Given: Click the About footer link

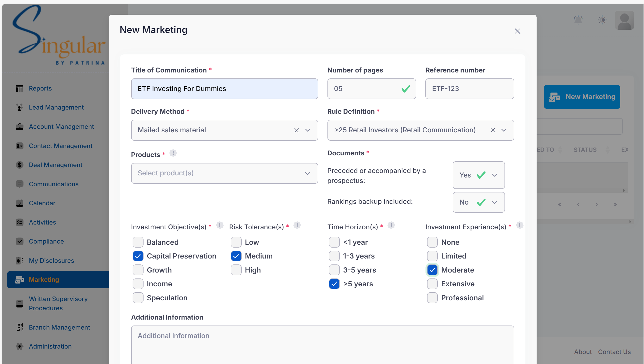Looking at the screenshot, I should (x=583, y=352).
